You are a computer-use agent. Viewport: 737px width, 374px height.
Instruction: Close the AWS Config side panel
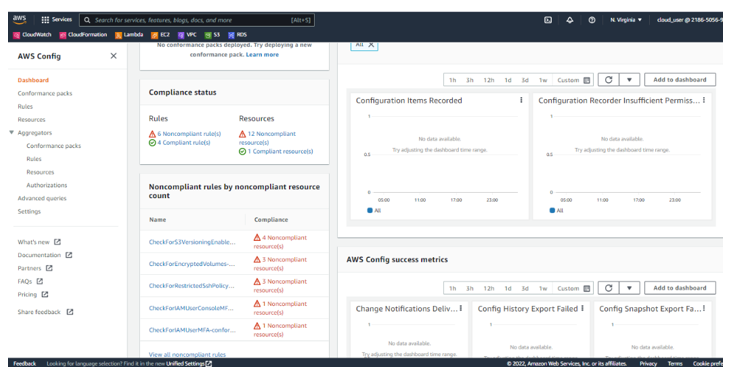113,56
